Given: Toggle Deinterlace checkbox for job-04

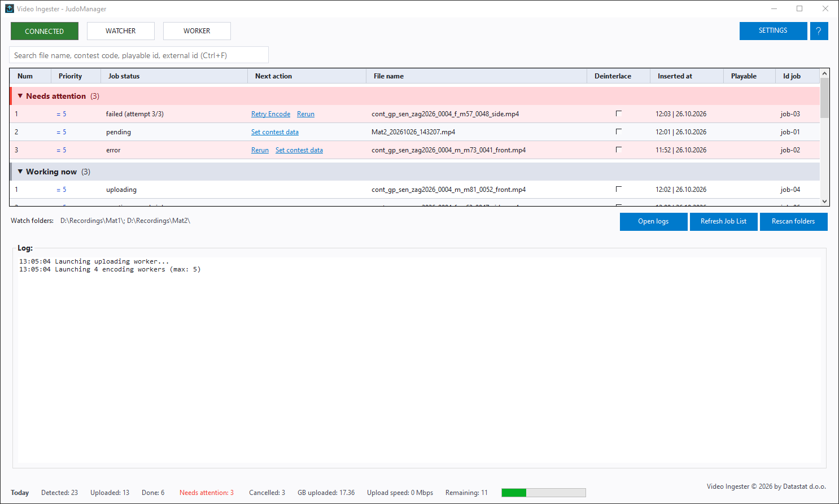Looking at the screenshot, I should click(619, 189).
